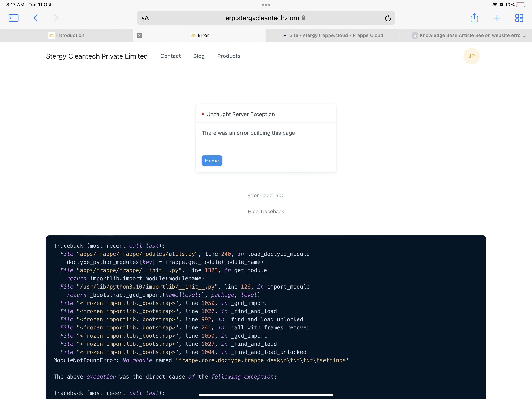Viewport: 532px width, 399px height.
Task: Hide the error traceback
Action: point(266,211)
